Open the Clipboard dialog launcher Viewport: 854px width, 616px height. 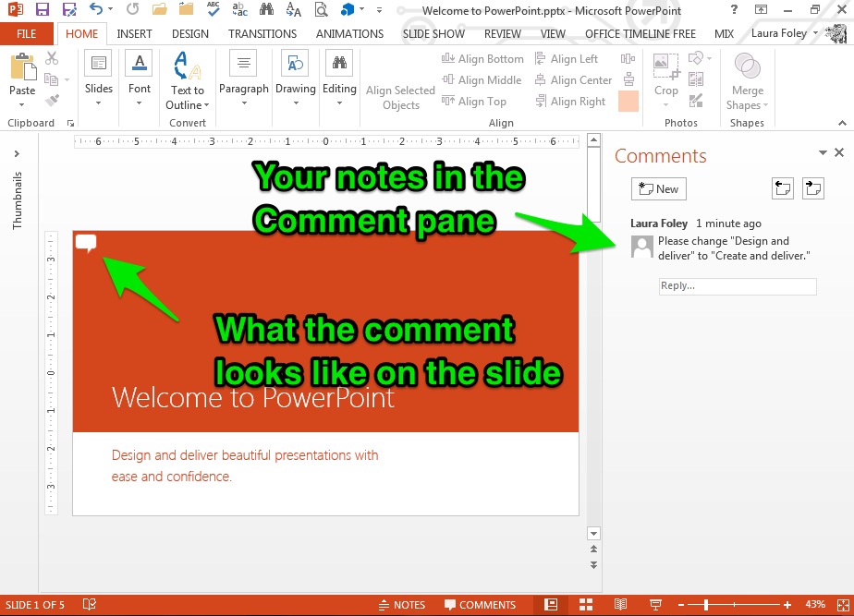click(x=70, y=124)
